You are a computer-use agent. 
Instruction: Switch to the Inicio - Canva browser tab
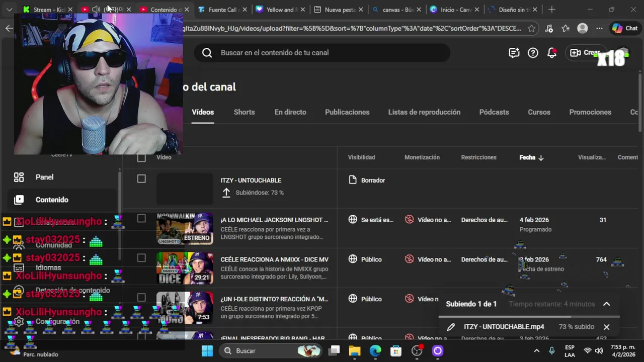[456, 10]
